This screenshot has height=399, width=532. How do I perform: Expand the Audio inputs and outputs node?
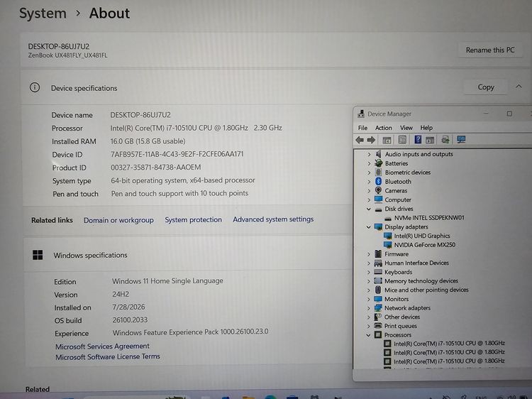(369, 154)
